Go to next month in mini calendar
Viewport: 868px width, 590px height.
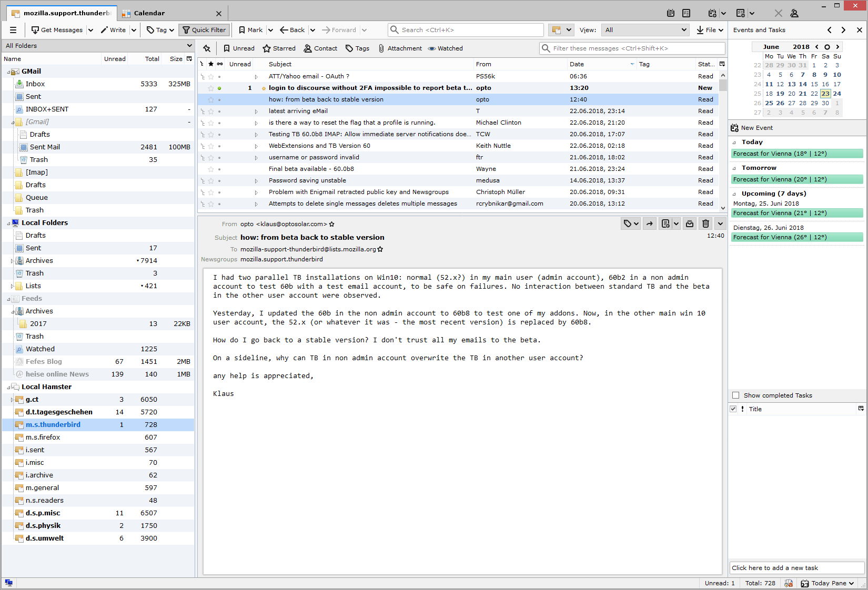point(838,47)
